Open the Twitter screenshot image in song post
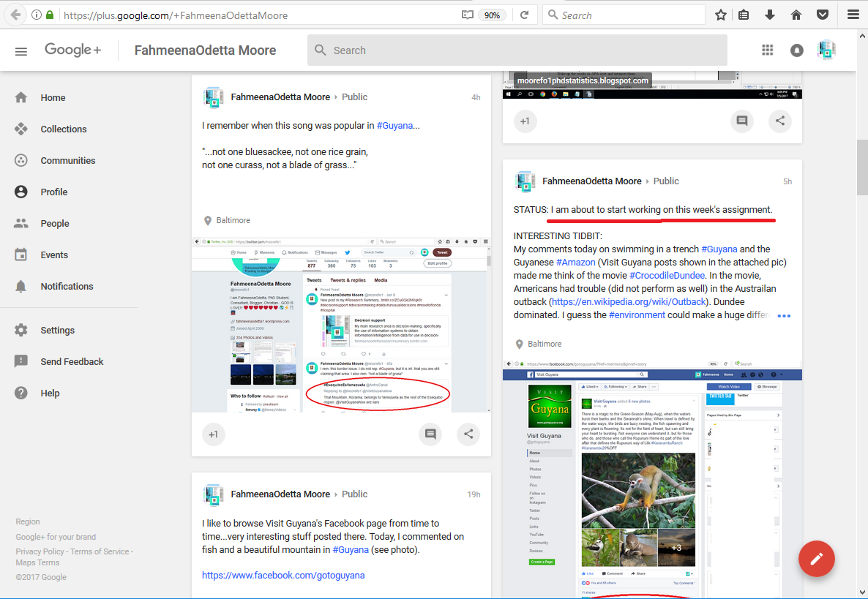The width and height of the screenshot is (868, 599). coord(341,325)
